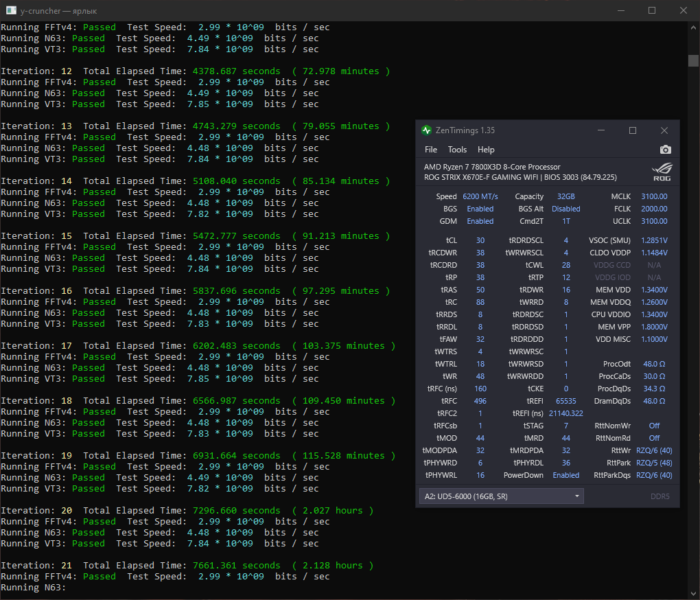Open the A2: UD5-6000 memory module dropdown
Image resolution: width=700 pixels, height=600 pixels.
(x=502, y=496)
